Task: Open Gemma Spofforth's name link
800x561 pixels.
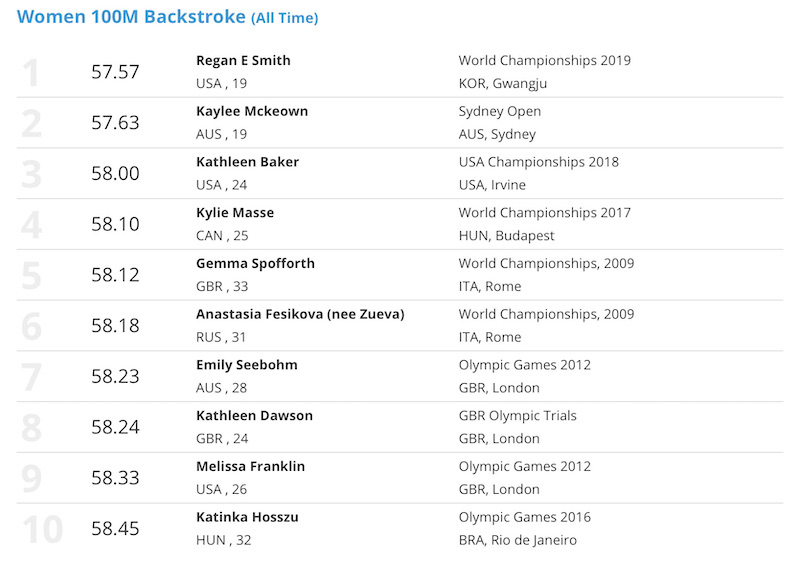Action: point(256,263)
